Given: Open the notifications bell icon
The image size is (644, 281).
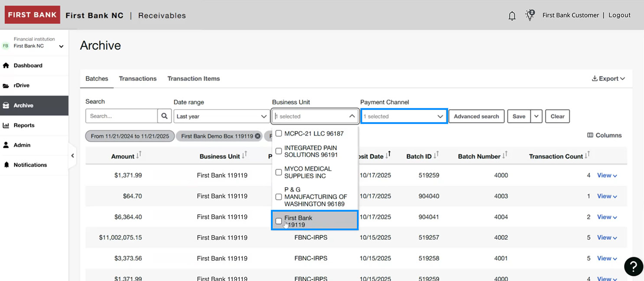Looking at the screenshot, I should point(512,15).
